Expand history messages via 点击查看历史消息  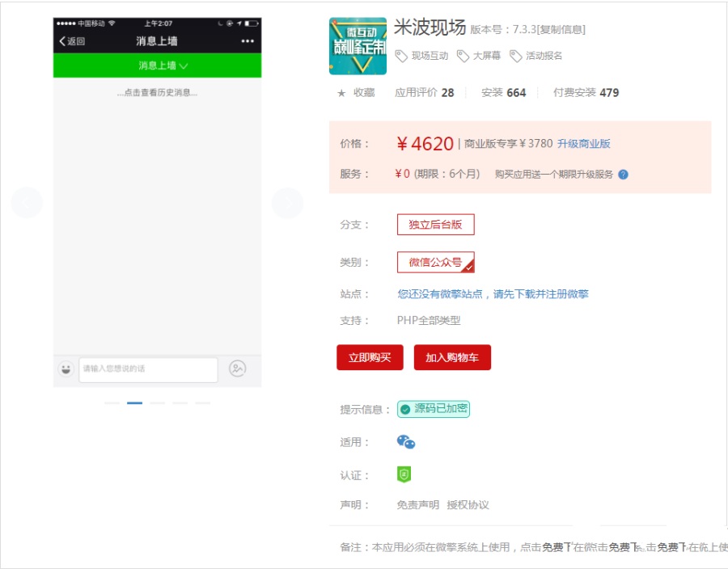tap(156, 91)
